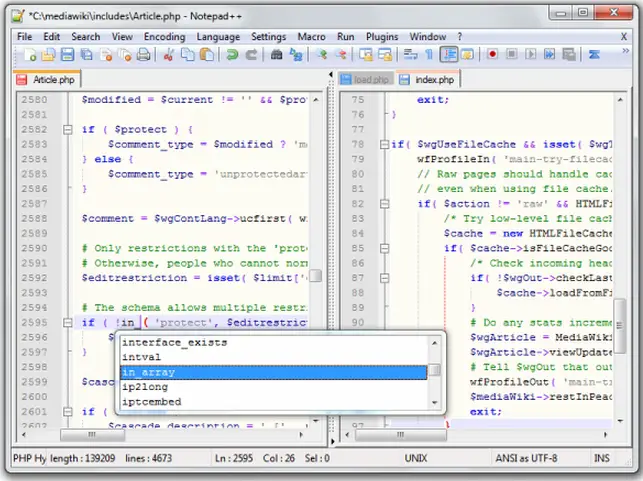
Task: Open Find with the binoculars icon
Action: [x=276, y=55]
